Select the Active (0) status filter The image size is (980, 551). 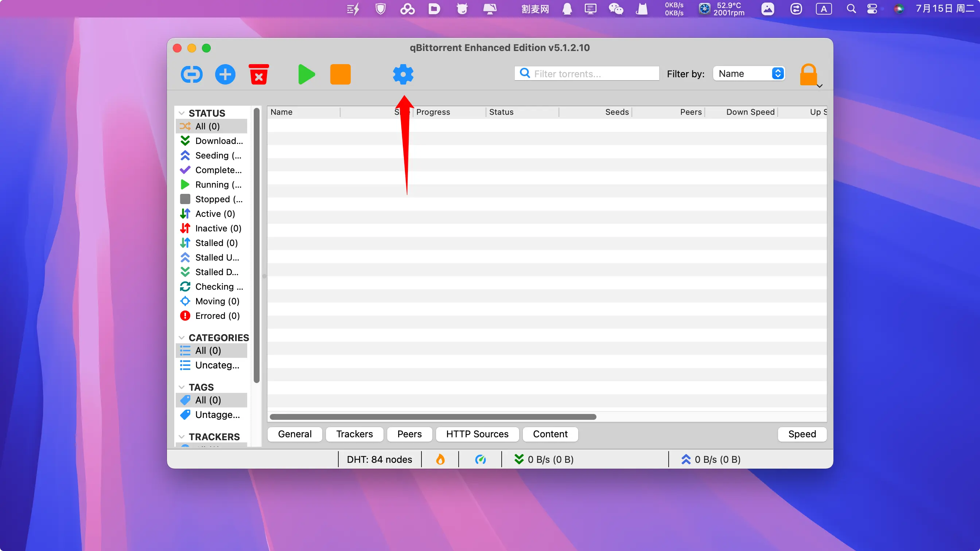[x=211, y=214]
